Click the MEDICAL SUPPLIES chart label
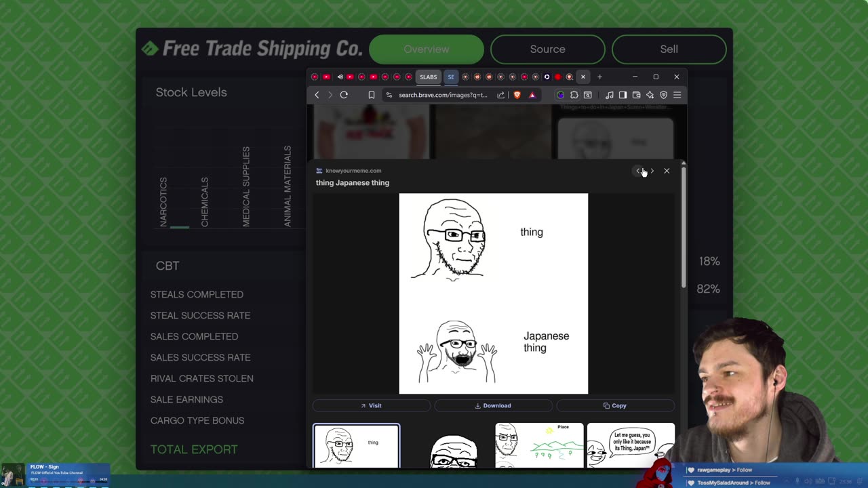The image size is (868, 488). click(x=246, y=186)
